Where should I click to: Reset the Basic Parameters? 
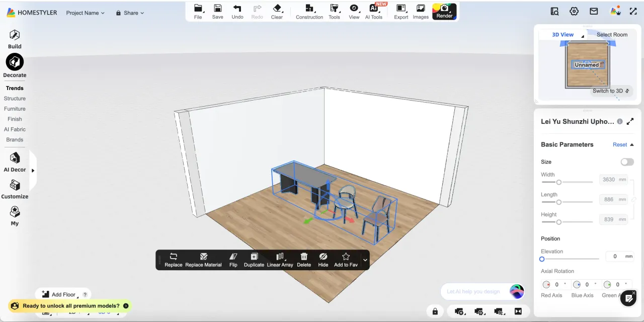620,145
